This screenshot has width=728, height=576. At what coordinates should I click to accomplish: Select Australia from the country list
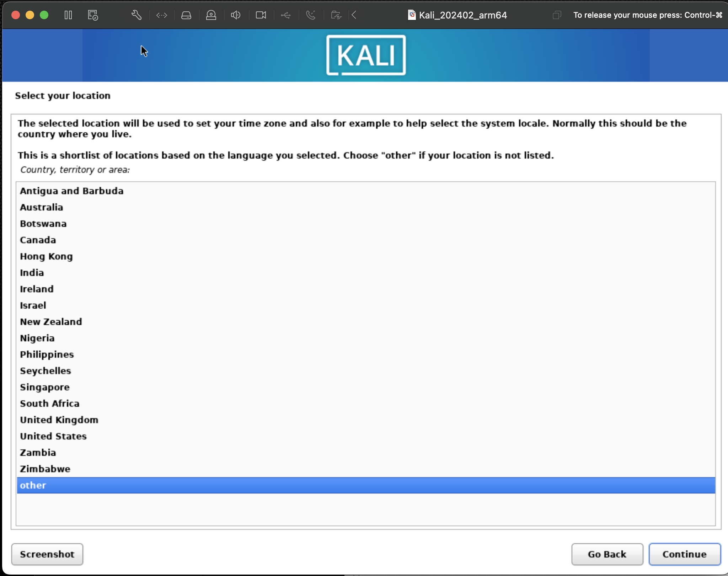pyautogui.click(x=41, y=207)
